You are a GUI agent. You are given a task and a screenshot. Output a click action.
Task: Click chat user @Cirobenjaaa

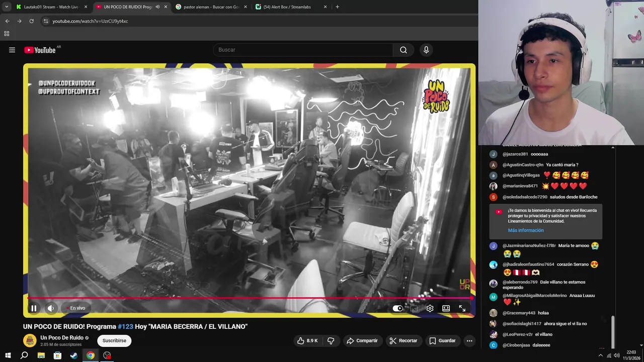(516, 345)
